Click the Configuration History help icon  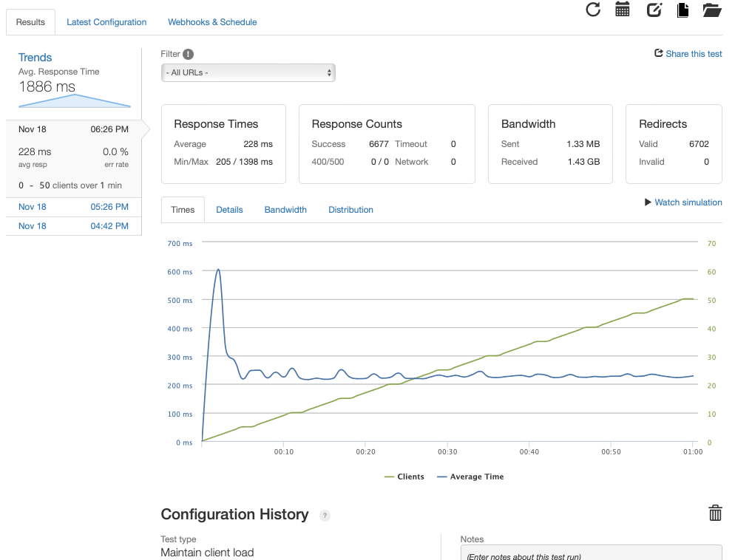pos(325,516)
